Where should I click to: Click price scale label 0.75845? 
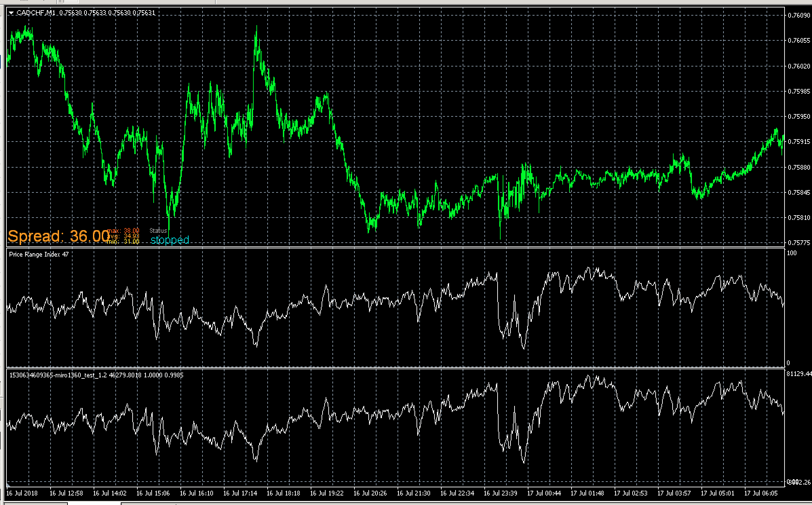pyautogui.click(x=798, y=192)
